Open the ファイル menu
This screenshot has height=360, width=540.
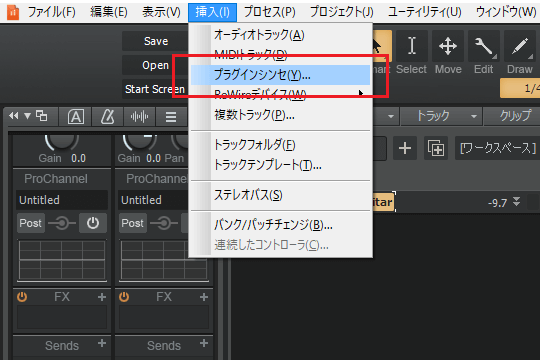pyautogui.click(x=52, y=12)
